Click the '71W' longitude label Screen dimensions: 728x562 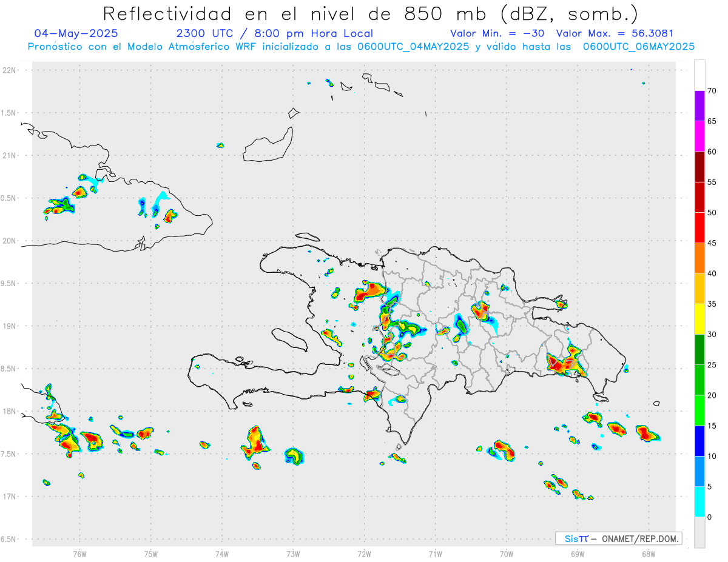click(x=435, y=554)
